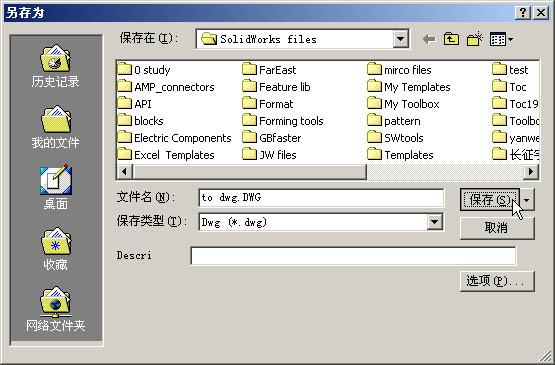The image size is (555, 365).
Task: Select the Forming tools folder
Action: [x=283, y=121]
